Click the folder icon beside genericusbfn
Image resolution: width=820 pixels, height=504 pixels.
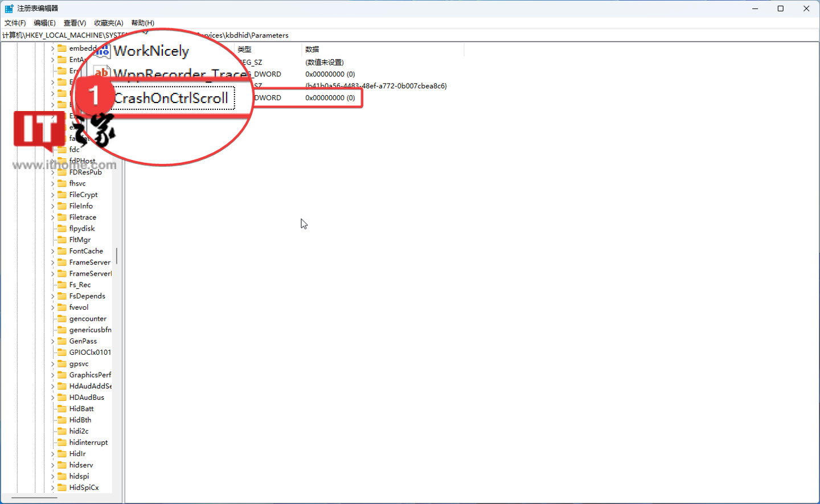62,330
